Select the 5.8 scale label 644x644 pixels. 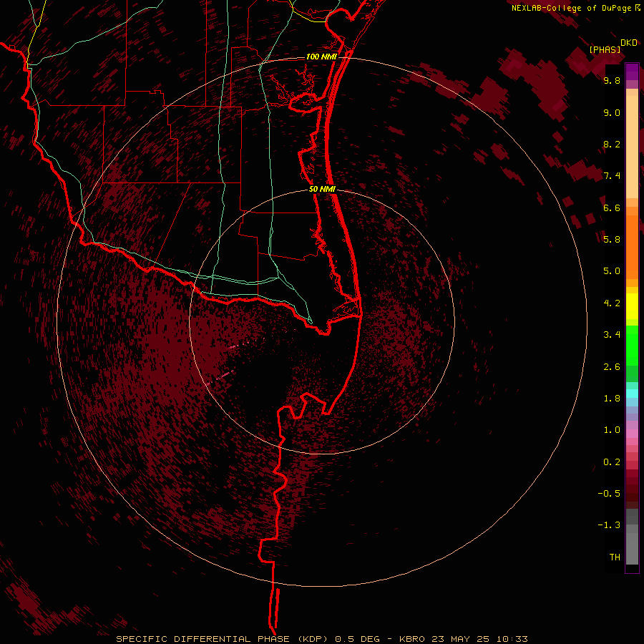(612, 239)
